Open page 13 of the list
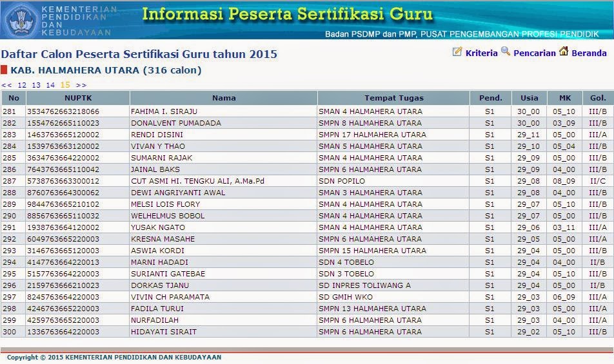 tap(36, 85)
